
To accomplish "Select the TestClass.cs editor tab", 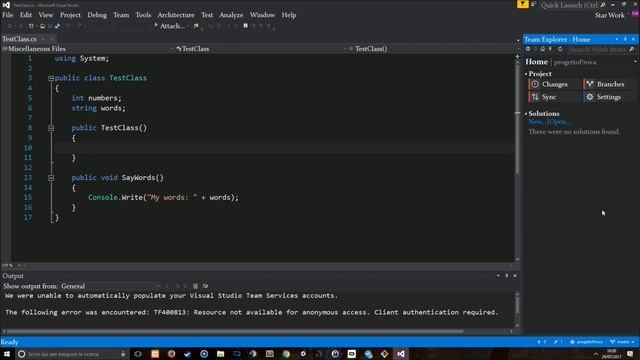I will click(19, 39).
